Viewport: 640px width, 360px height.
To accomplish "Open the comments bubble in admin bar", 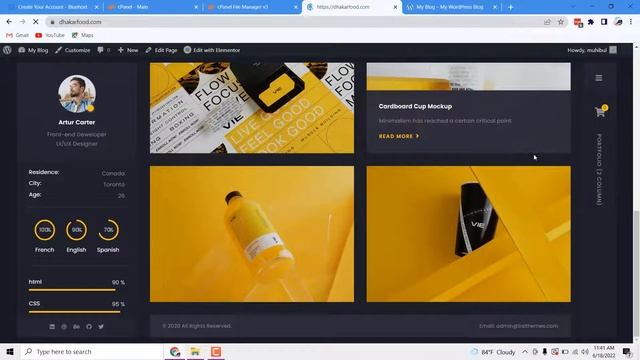I will click(104, 50).
